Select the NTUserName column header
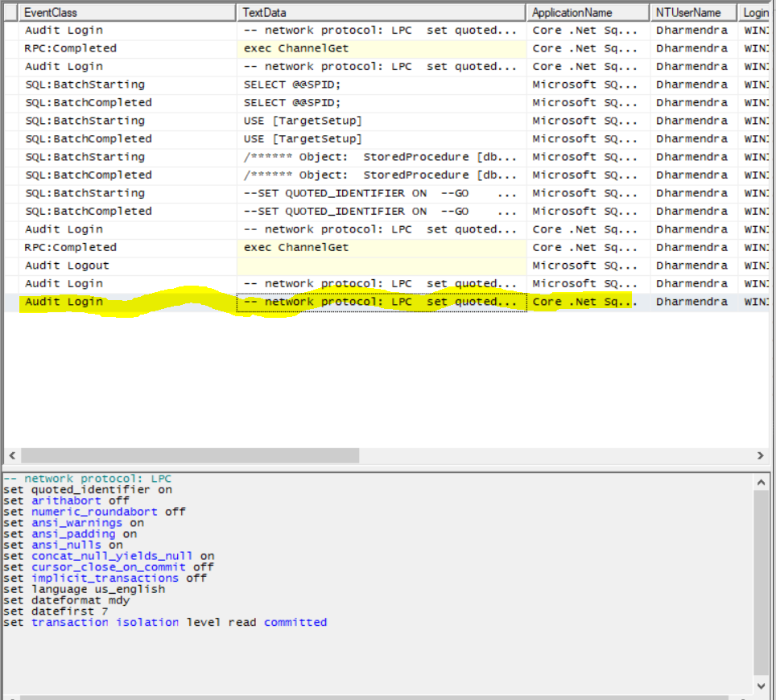Image resolution: width=776 pixels, height=700 pixels. point(693,13)
